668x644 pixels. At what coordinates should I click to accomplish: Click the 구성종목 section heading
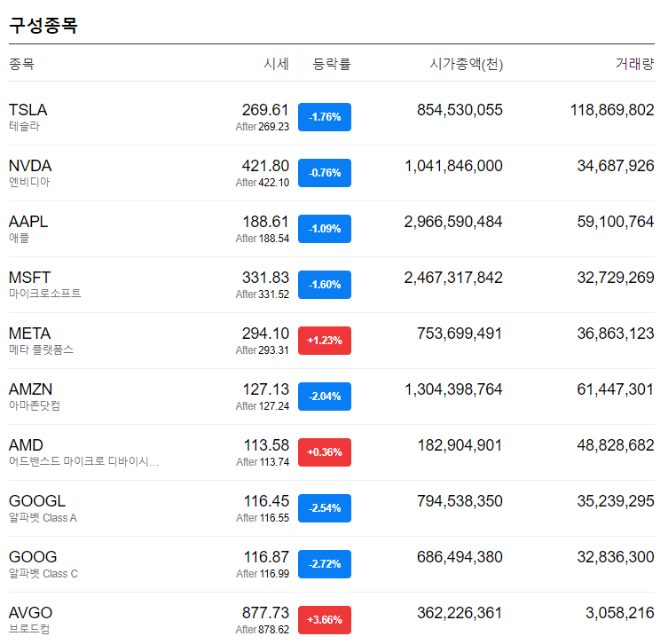(43, 25)
